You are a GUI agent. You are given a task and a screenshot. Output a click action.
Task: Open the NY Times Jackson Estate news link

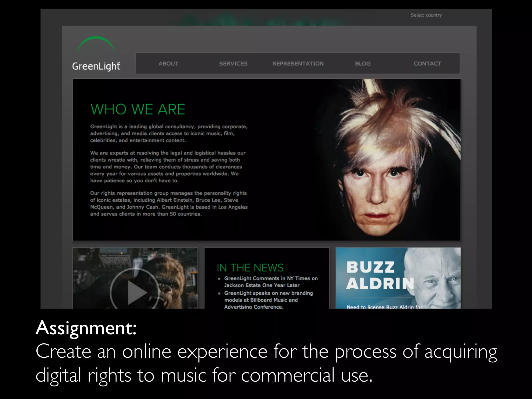click(x=271, y=282)
